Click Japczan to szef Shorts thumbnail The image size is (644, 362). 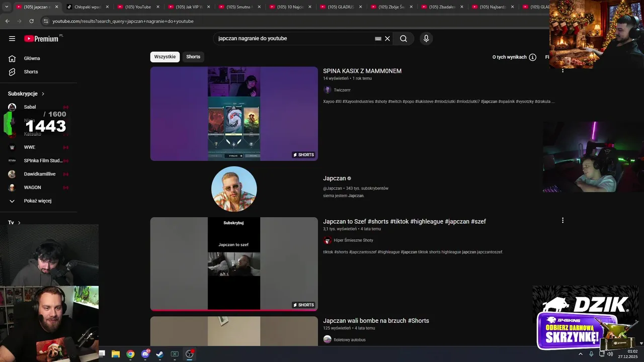tap(234, 264)
